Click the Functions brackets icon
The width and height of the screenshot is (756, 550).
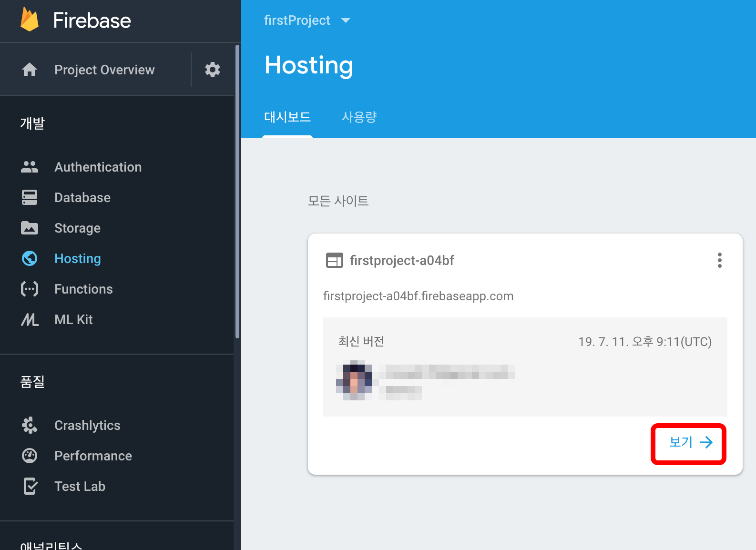pos(30,289)
